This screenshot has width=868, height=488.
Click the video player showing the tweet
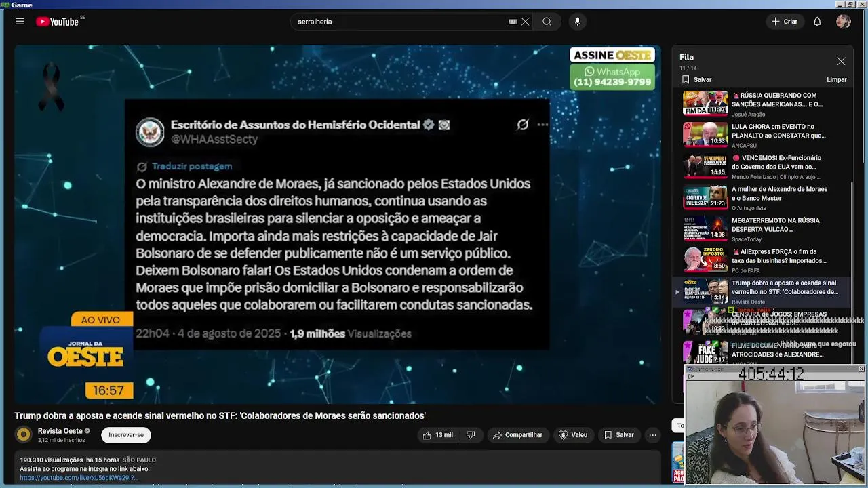click(338, 224)
